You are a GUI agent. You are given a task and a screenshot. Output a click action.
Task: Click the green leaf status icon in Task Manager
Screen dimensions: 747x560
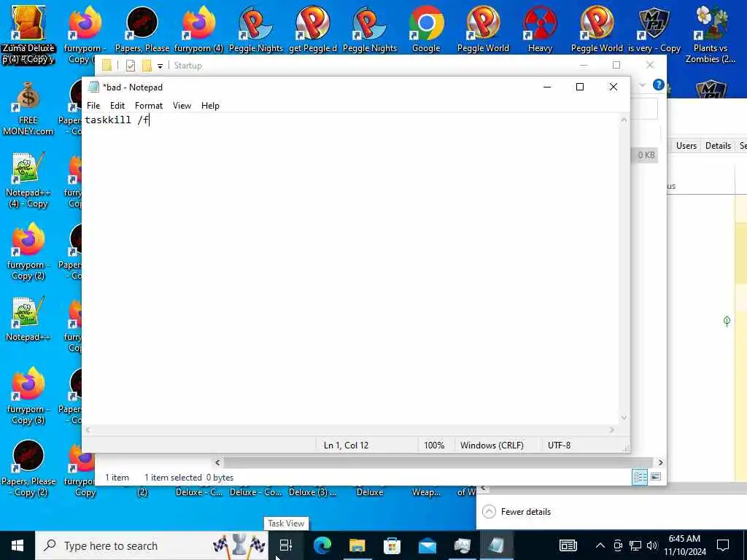click(x=727, y=321)
